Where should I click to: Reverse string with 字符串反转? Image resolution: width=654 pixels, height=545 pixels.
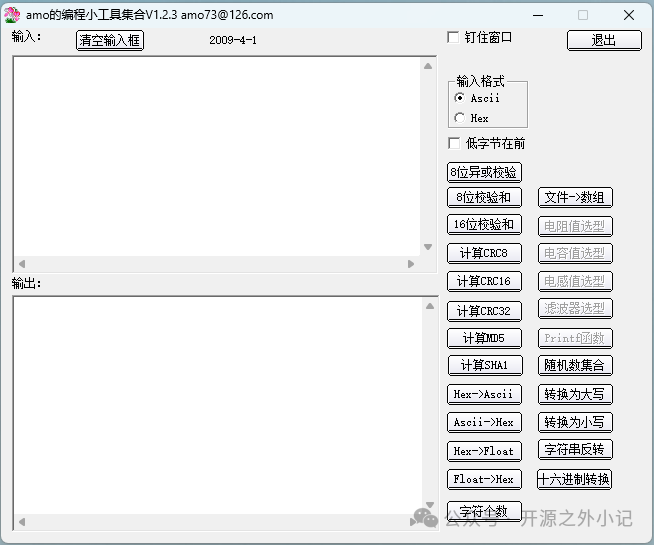point(575,450)
